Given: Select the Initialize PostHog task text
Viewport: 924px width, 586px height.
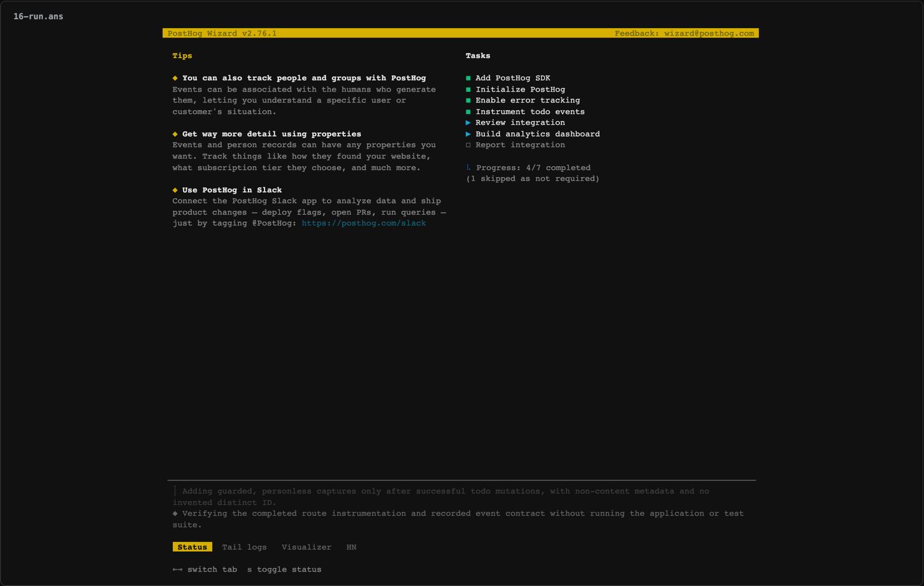Looking at the screenshot, I should coord(520,90).
